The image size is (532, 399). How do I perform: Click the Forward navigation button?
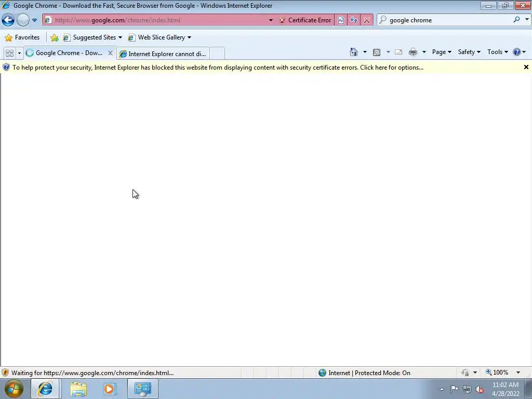pyautogui.click(x=23, y=20)
